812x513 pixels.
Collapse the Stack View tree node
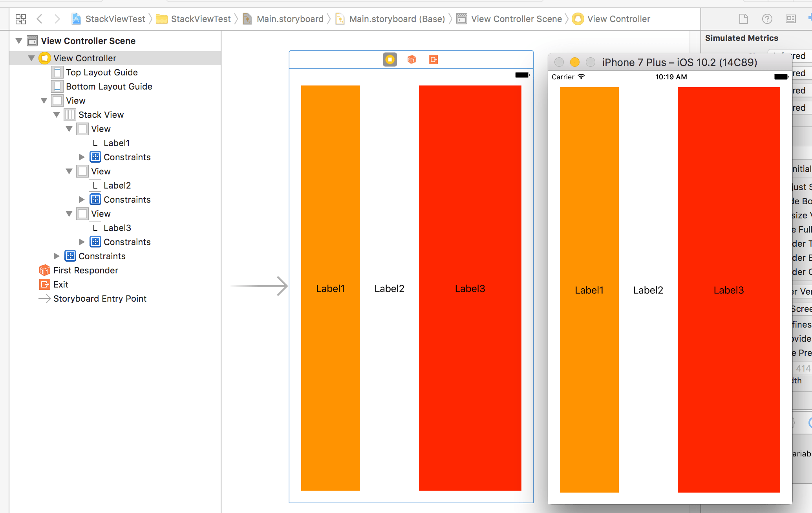tap(57, 114)
